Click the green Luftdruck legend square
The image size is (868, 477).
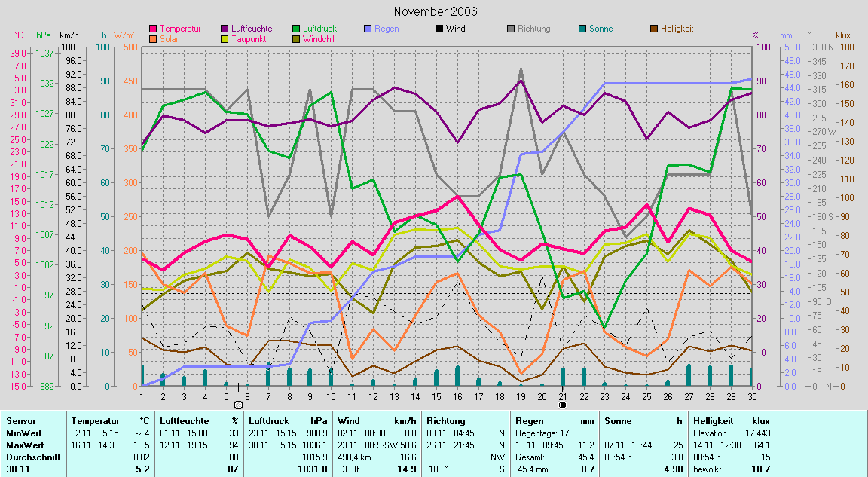pyautogui.click(x=296, y=29)
